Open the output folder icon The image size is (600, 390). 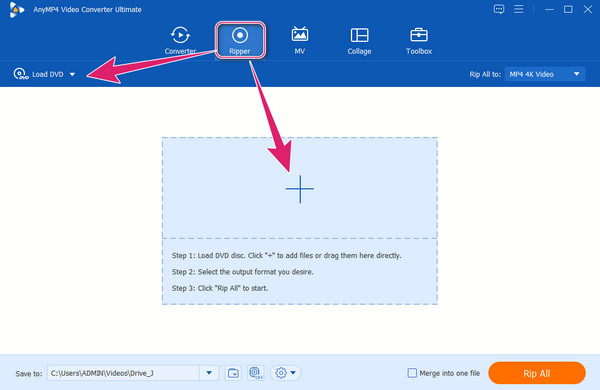click(x=233, y=373)
